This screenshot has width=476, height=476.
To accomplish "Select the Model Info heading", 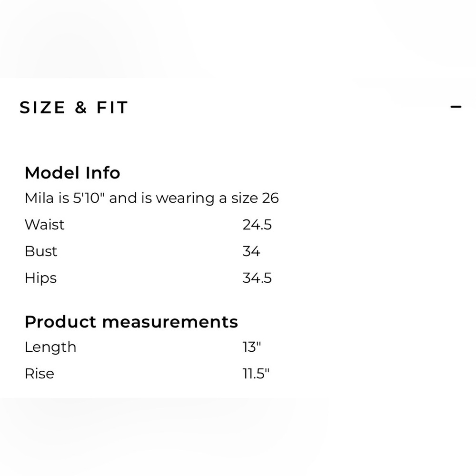I will 72,172.
